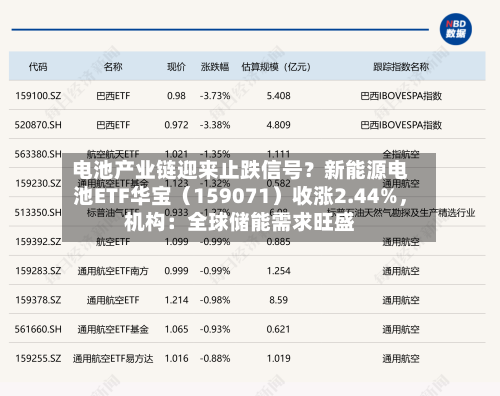Image resolution: width=500 pixels, height=396 pixels.
Task: Click the 电池产业链 headline overlay banner
Action: (x=249, y=197)
